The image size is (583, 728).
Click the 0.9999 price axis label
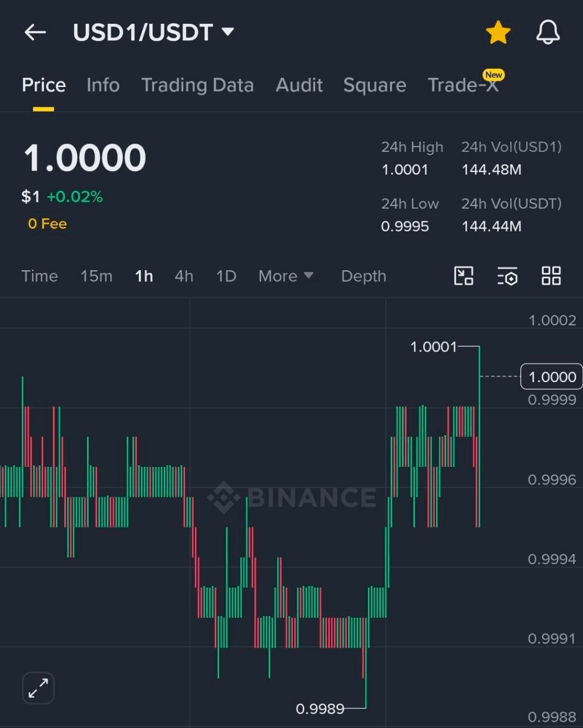[552, 400]
